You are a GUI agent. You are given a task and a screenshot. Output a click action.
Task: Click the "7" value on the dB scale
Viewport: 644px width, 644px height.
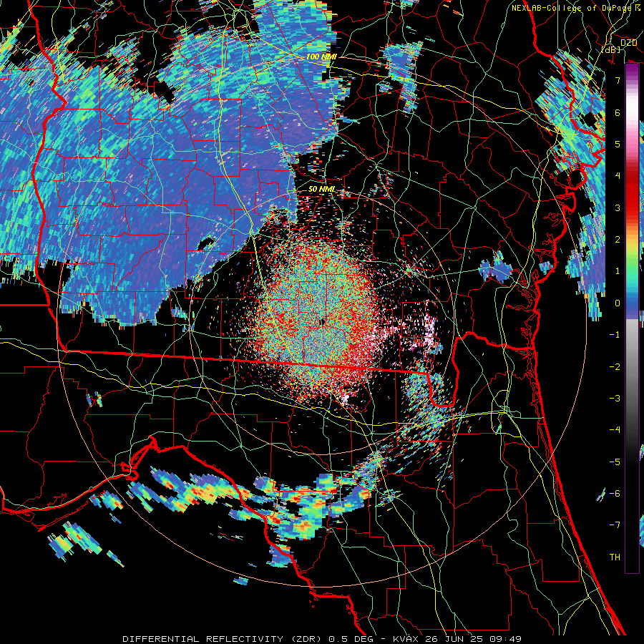[618, 80]
